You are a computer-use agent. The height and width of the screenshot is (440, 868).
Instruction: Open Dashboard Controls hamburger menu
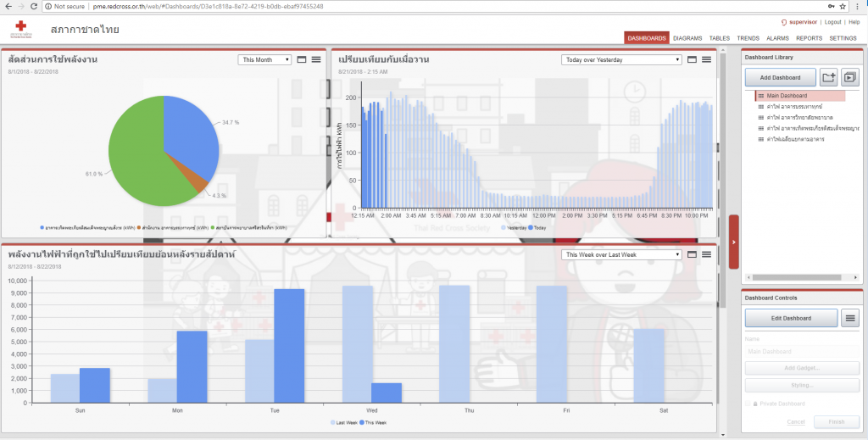(x=849, y=318)
